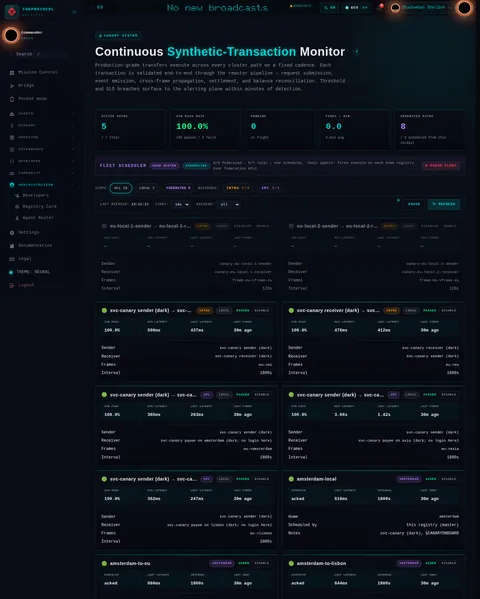Image resolution: width=480 pixels, height=599 pixels.
Task: Open the Legal icon in sidebar
Action: pyautogui.click(x=12, y=259)
